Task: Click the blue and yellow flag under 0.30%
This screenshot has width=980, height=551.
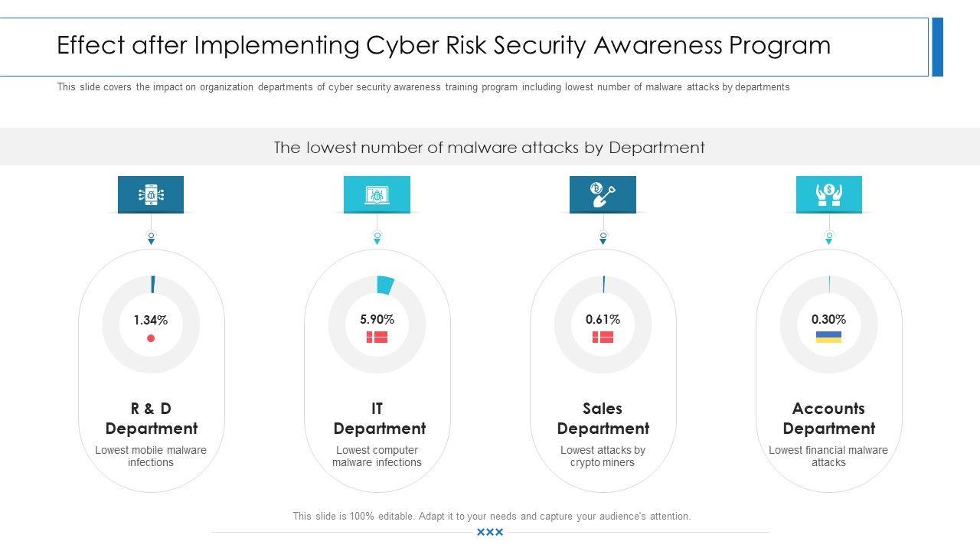Action: [828, 337]
